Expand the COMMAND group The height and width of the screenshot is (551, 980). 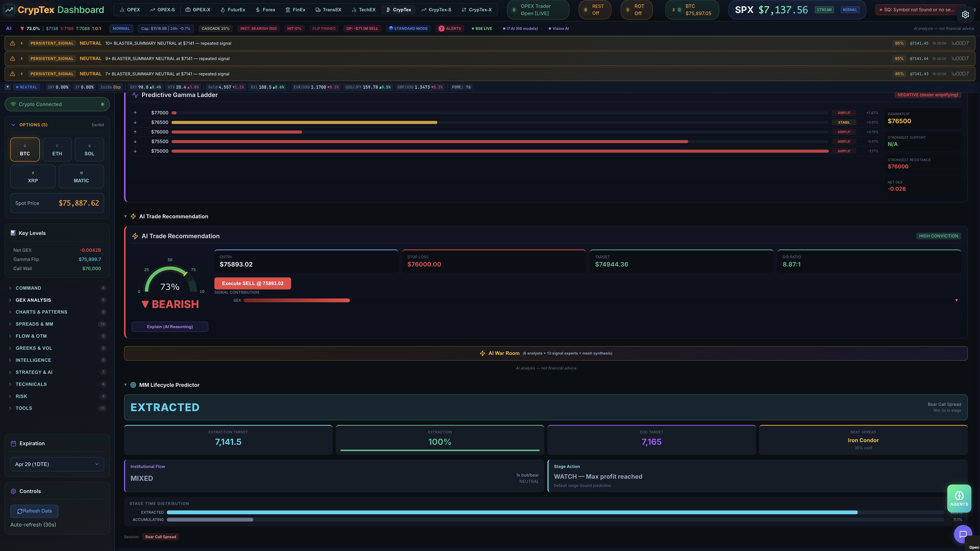57,288
